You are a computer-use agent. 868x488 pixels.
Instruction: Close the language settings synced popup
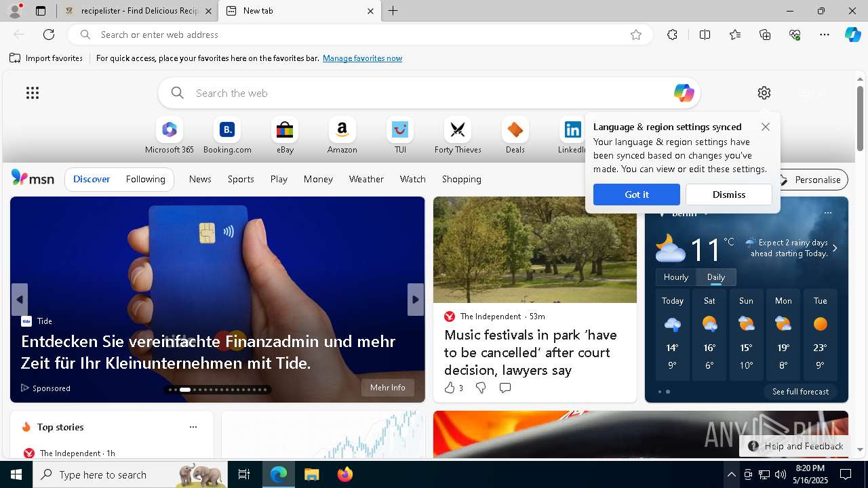pos(766,127)
